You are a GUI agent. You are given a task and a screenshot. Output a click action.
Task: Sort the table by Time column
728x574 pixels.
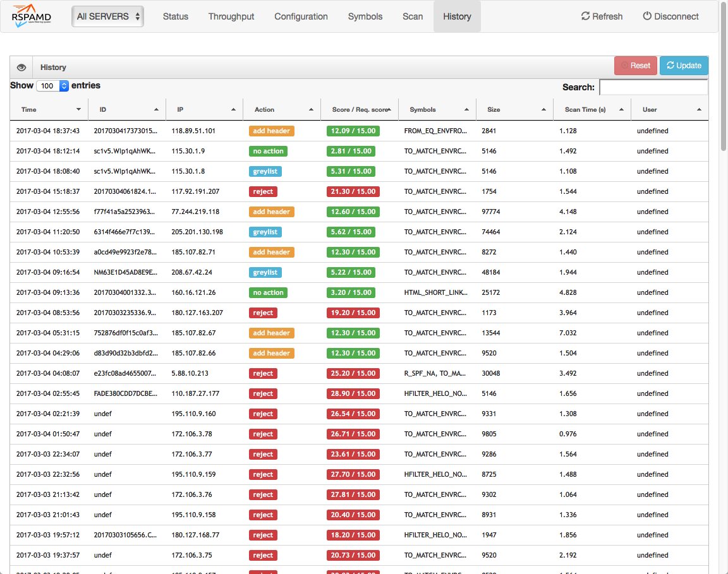coord(49,109)
